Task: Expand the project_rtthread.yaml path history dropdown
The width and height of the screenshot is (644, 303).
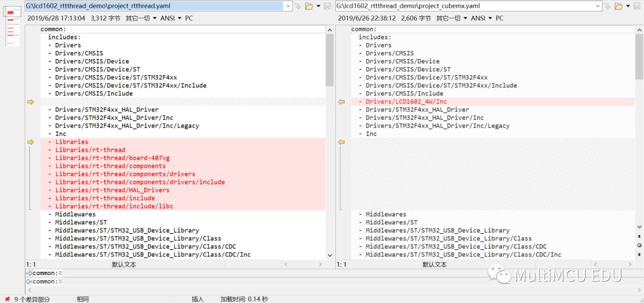Action: 288,6
